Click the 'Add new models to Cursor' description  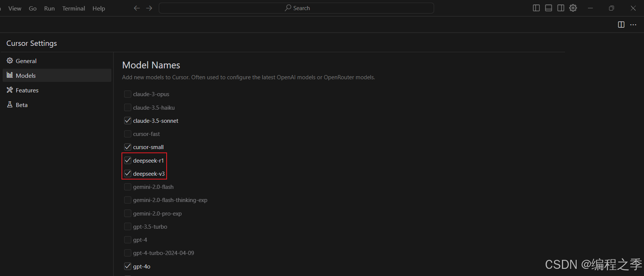pyautogui.click(x=249, y=77)
